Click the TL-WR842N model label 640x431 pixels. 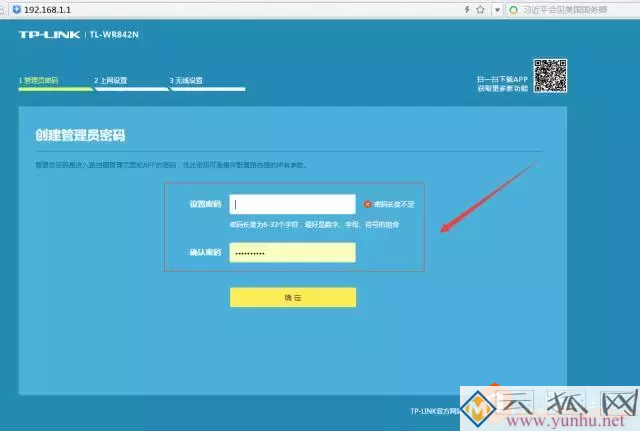click(114, 35)
